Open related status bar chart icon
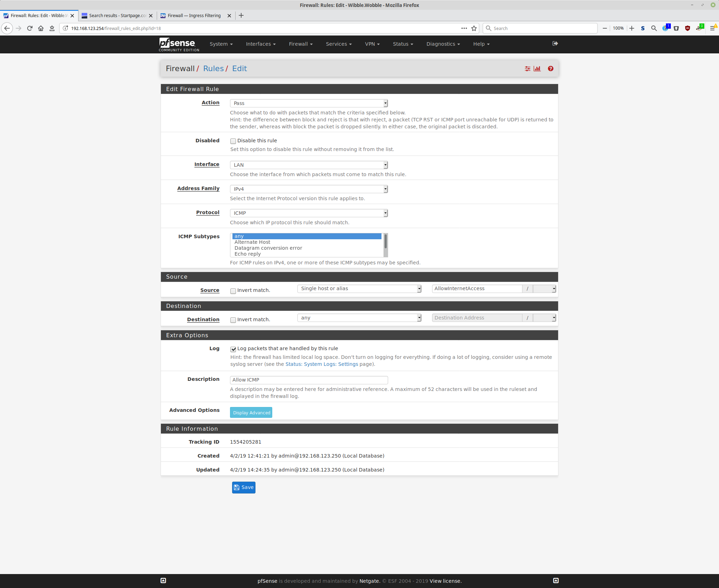 coord(537,69)
